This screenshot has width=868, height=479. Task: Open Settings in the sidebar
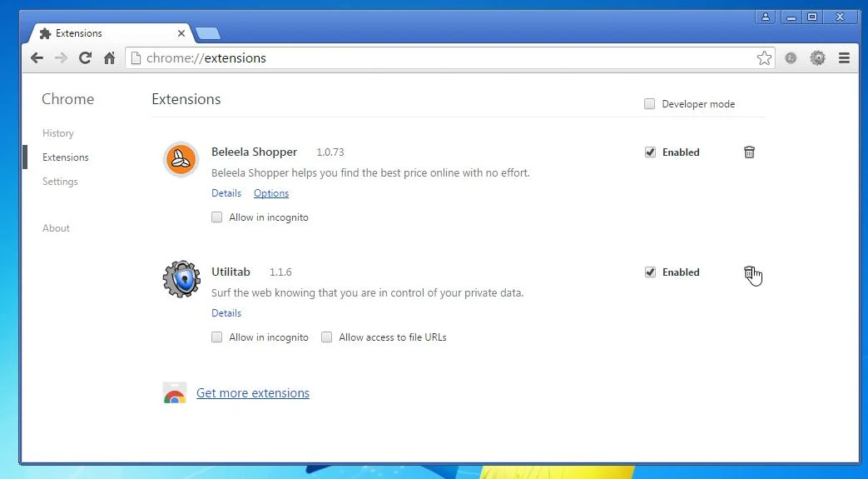(60, 182)
